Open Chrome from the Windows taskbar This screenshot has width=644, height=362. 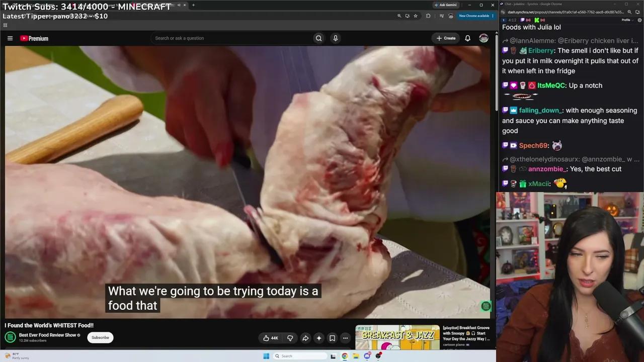coord(345,356)
